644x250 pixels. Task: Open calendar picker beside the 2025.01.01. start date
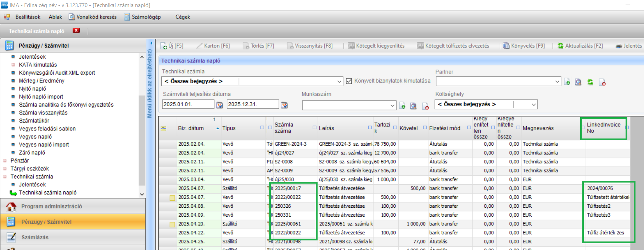[x=220, y=105]
